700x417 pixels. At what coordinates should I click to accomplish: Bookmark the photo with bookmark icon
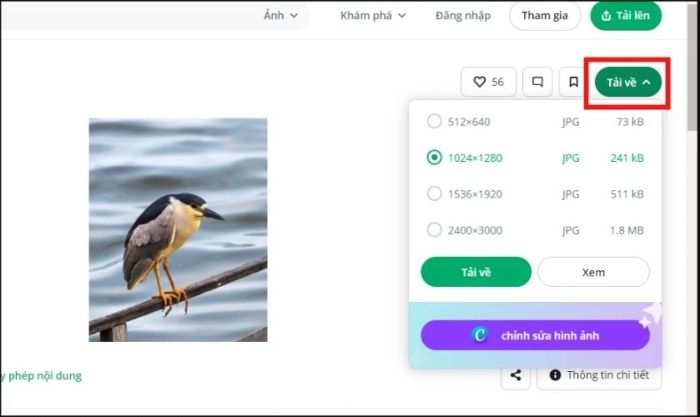point(573,82)
